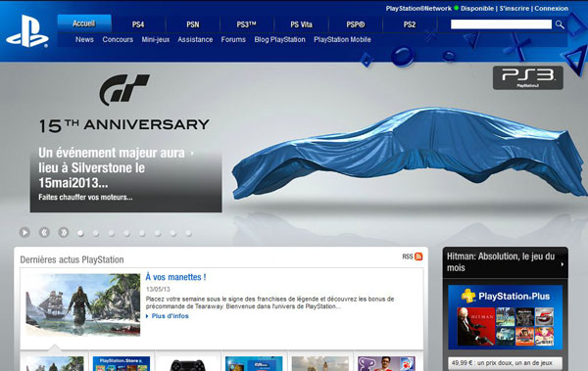The image size is (588, 371).
Task: Open the PSP tab
Action: pyautogui.click(x=356, y=24)
